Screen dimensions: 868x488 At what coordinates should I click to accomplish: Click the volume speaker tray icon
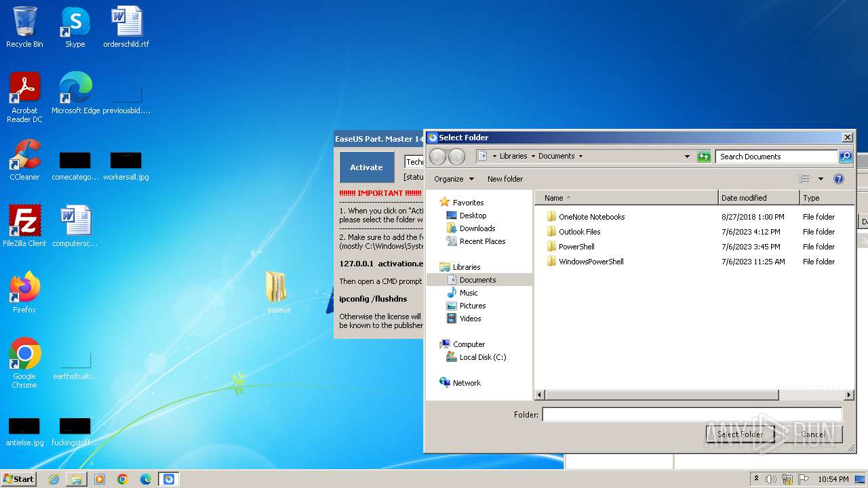coord(771,479)
